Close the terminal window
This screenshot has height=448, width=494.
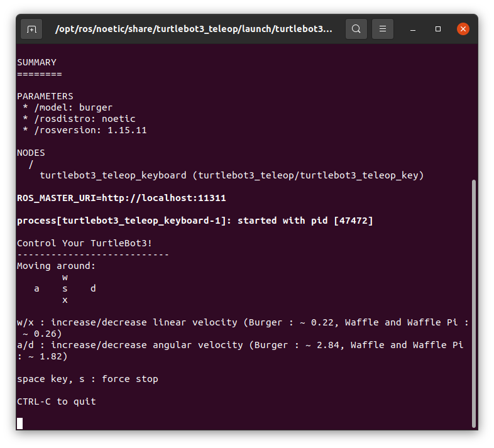[x=463, y=29]
